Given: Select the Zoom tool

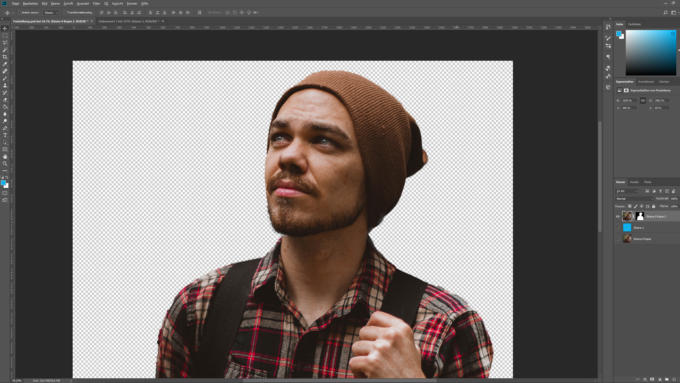Looking at the screenshot, I should pyautogui.click(x=5, y=164).
